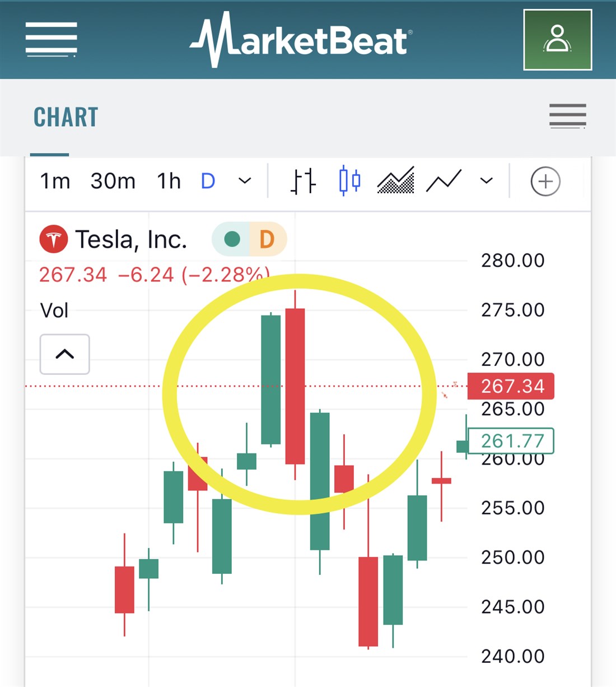
Task: Add an indicator with the plus icon
Action: (545, 182)
